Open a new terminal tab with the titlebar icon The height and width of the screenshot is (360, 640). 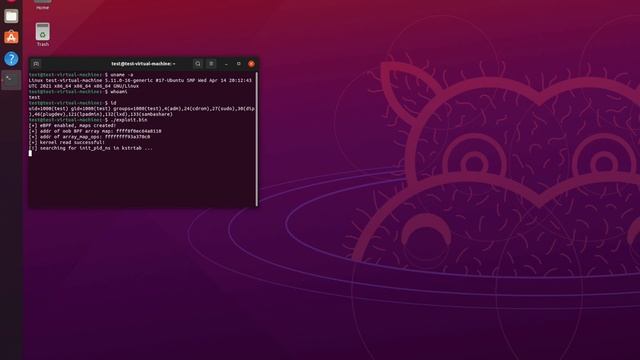coord(36,64)
